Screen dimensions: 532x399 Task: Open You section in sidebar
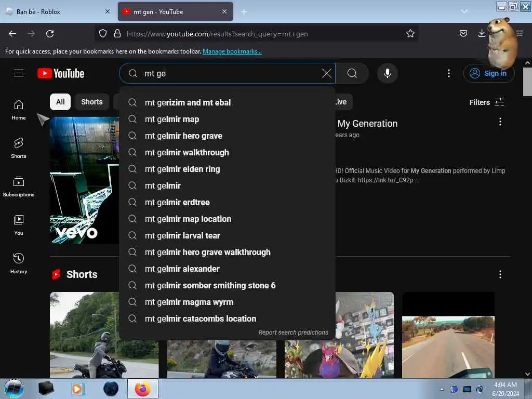(19, 225)
